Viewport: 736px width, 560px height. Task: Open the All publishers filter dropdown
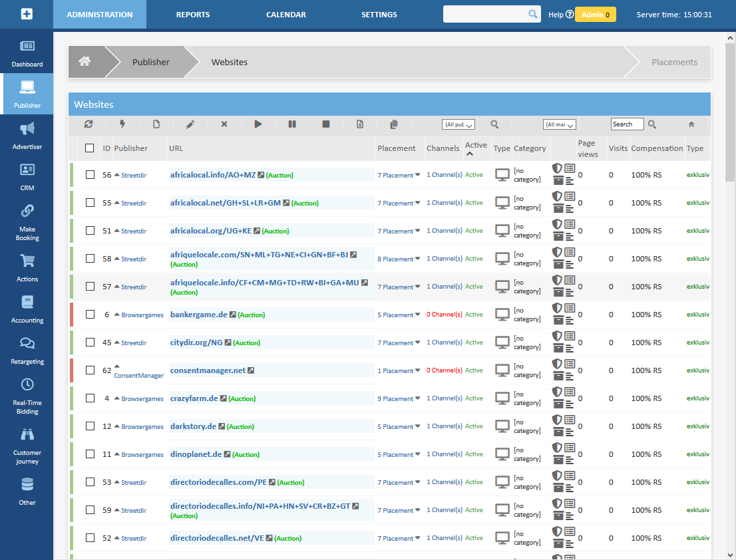tap(459, 124)
